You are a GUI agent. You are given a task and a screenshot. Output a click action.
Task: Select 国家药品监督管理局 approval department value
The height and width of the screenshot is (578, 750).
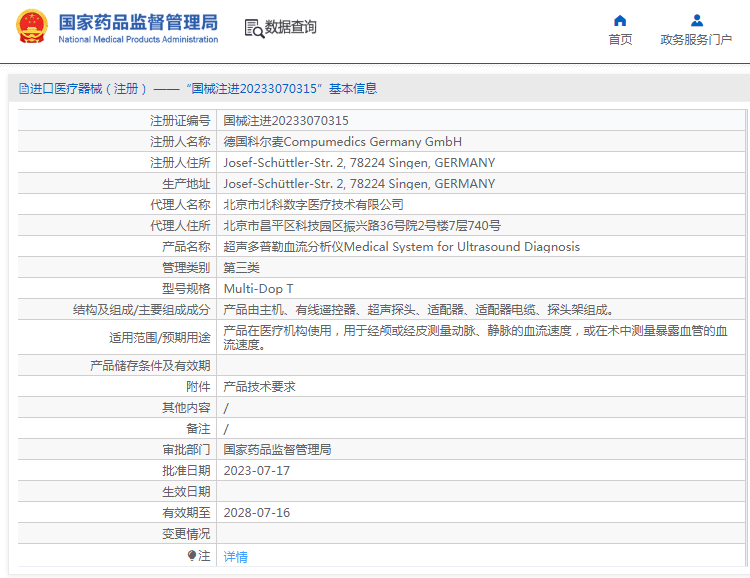pyautogui.click(x=277, y=450)
